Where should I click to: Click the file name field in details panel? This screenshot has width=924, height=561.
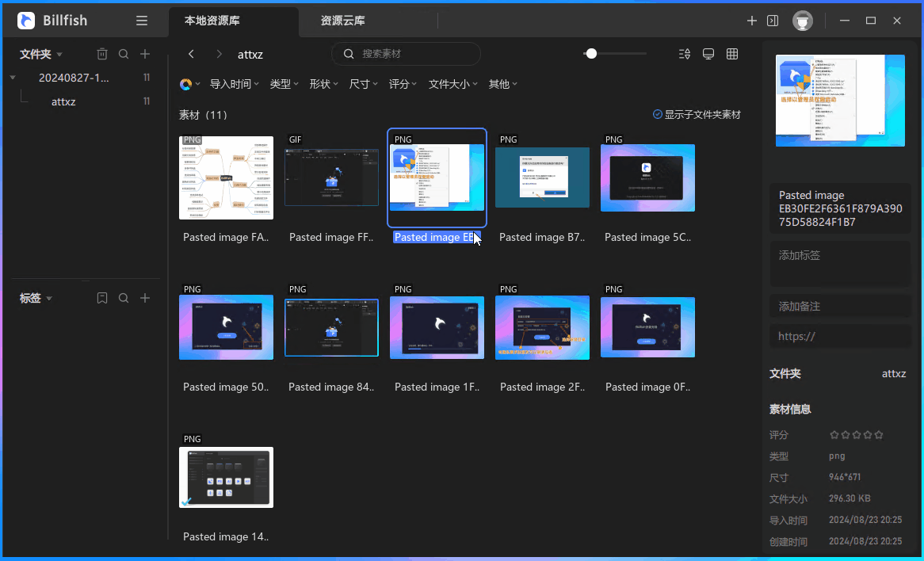coord(840,208)
